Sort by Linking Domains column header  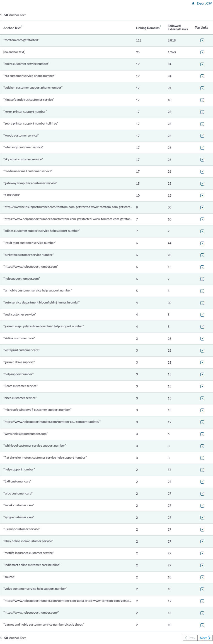(x=147, y=28)
